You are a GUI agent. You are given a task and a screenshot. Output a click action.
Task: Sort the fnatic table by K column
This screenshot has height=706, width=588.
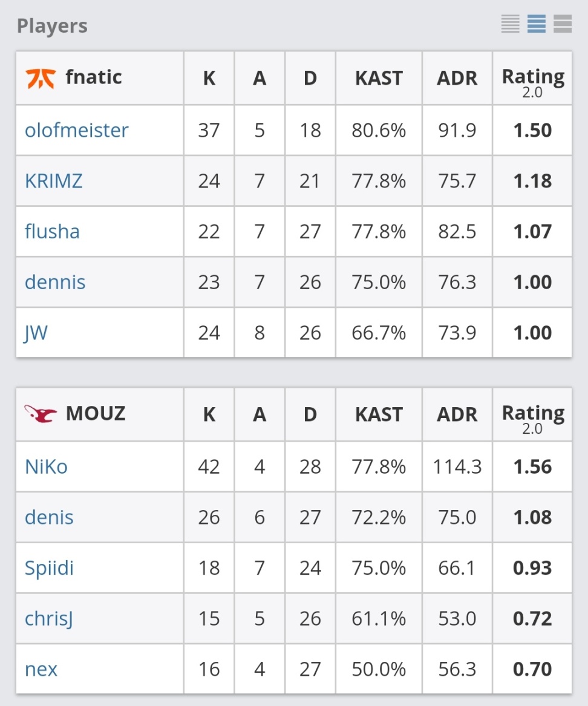pyautogui.click(x=209, y=78)
